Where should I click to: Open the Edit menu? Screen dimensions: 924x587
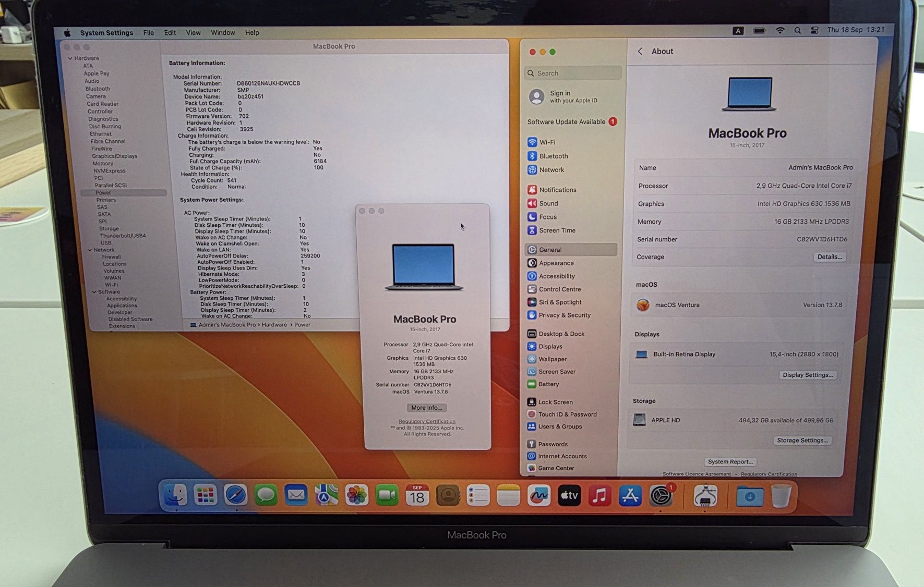pos(170,33)
